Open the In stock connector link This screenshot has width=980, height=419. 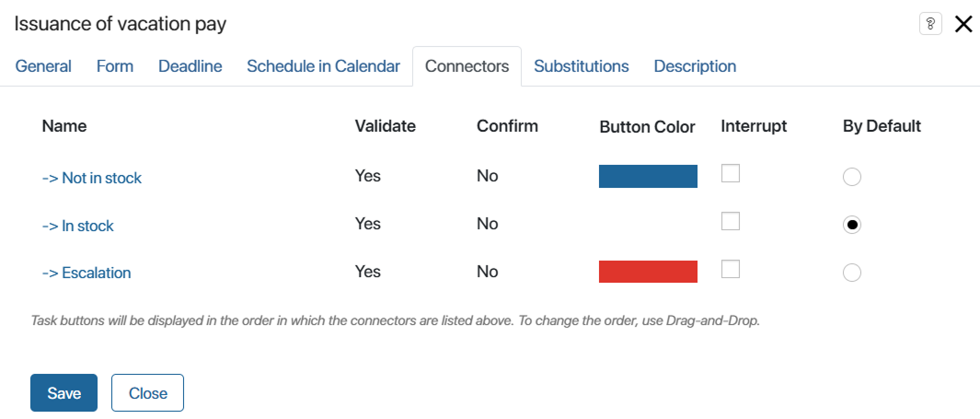77,226
